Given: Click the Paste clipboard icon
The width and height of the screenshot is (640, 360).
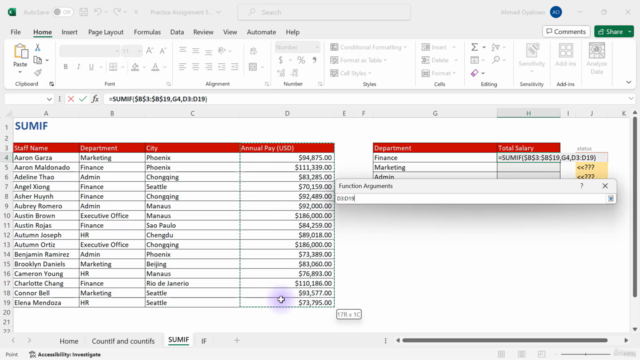Looking at the screenshot, I should [x=20, y=52].
